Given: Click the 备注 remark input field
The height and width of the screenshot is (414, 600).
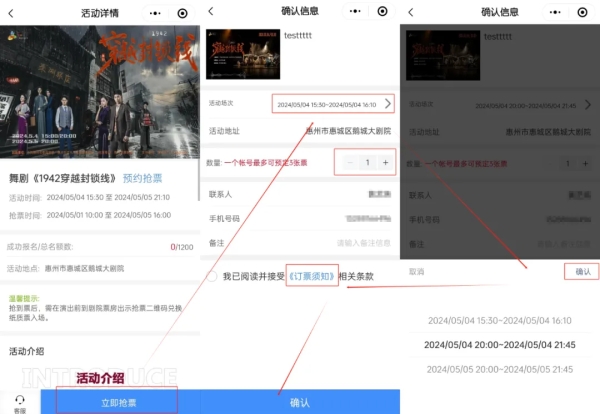Looking at the screenshot, I should point(361,243).
